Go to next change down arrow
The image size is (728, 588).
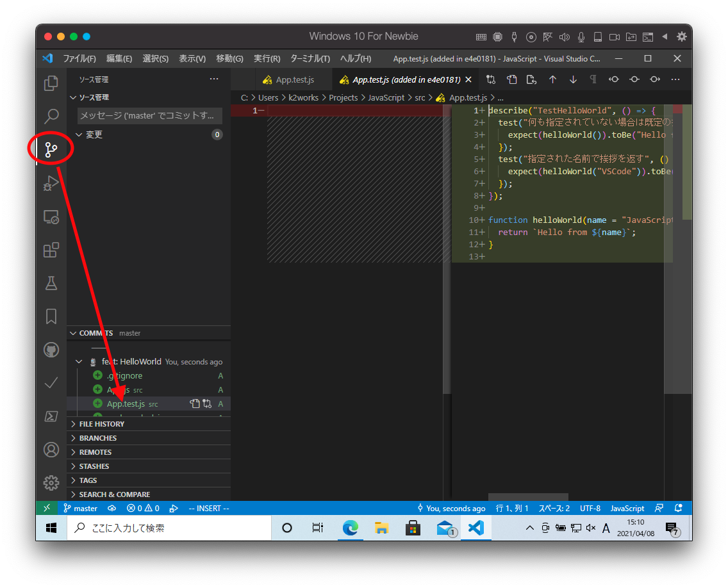[x=573, y=80]
